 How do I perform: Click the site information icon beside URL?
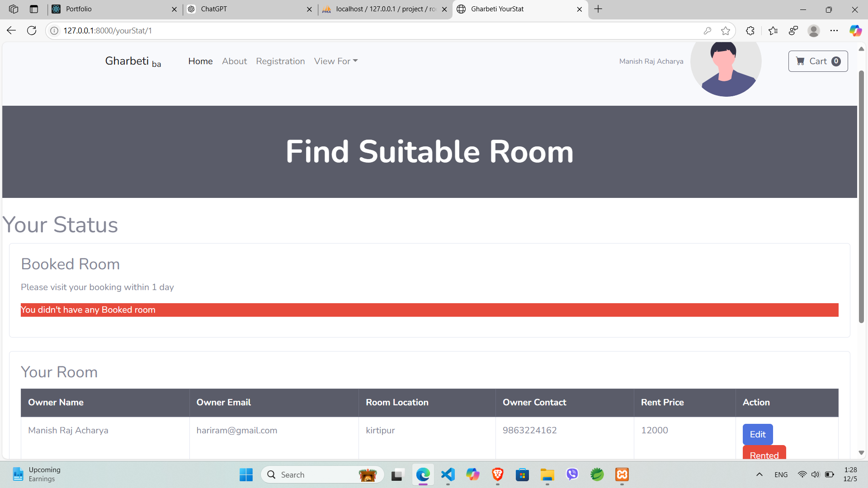pyautogui.click(x=54, y=31)
